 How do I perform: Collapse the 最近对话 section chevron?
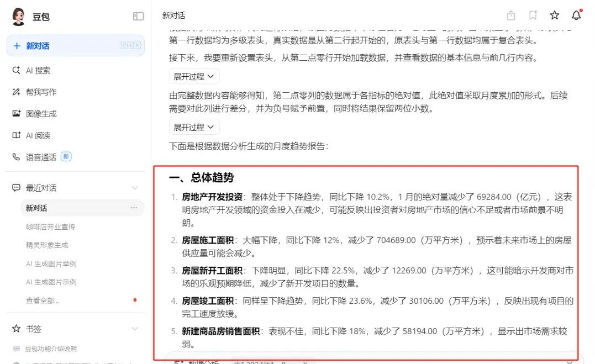(x=135, y=188)
